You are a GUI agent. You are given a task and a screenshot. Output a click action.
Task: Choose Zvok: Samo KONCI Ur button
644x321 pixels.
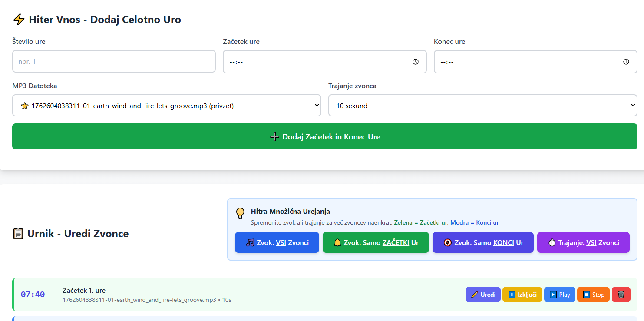point(483,242)
